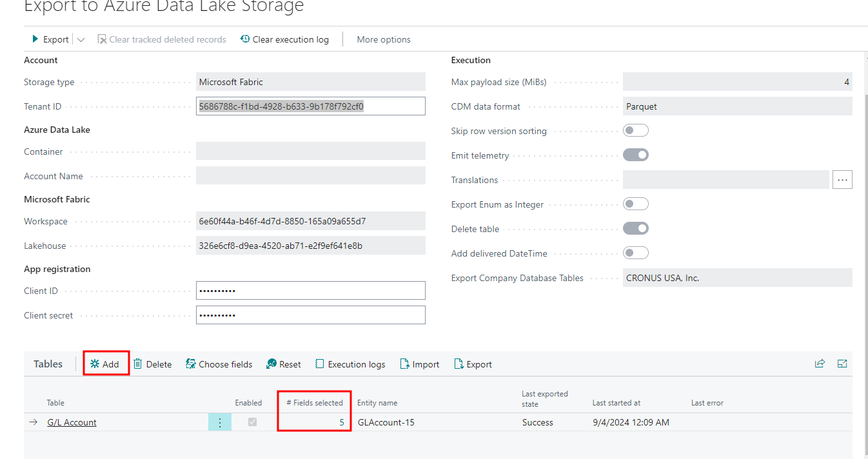
Task: Click the Container field
Action: (x=311, y=151)
